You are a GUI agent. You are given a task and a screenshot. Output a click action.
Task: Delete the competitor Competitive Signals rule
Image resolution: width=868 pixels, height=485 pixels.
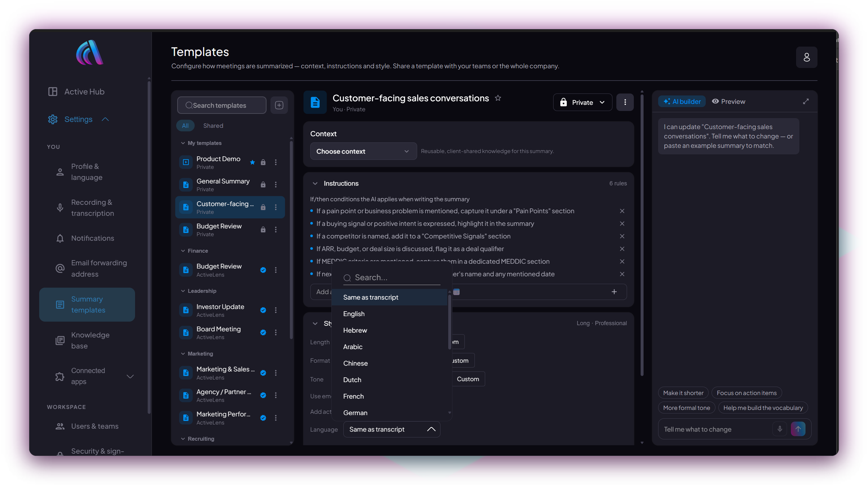click(622, 236)
